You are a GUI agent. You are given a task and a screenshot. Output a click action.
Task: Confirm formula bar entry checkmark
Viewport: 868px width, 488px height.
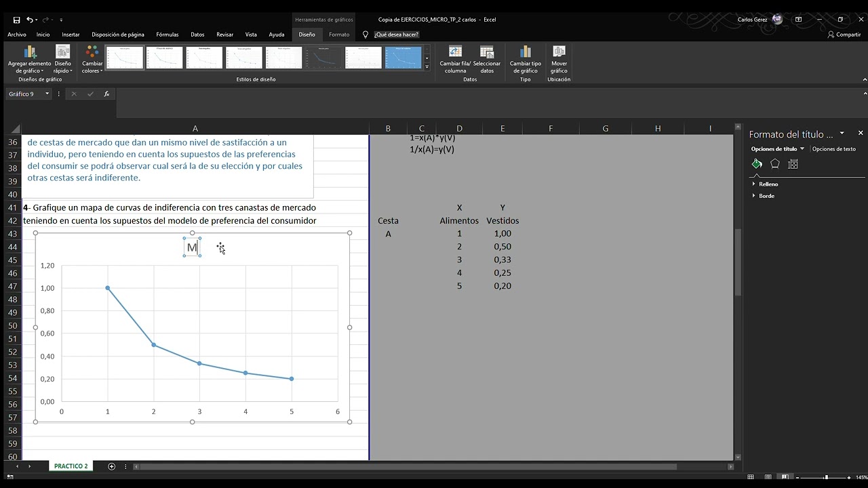pyautogui.click(x=90, y=94)
